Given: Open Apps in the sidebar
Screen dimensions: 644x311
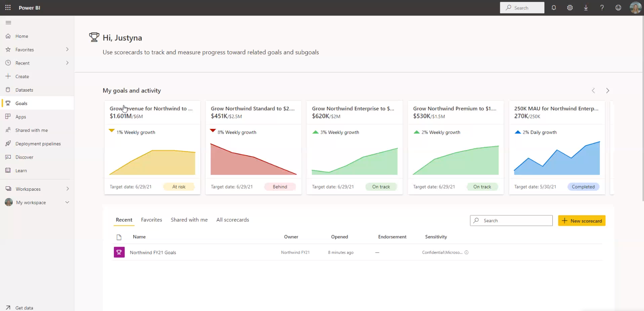Looking at the screenshot, I should pos(37,117).
